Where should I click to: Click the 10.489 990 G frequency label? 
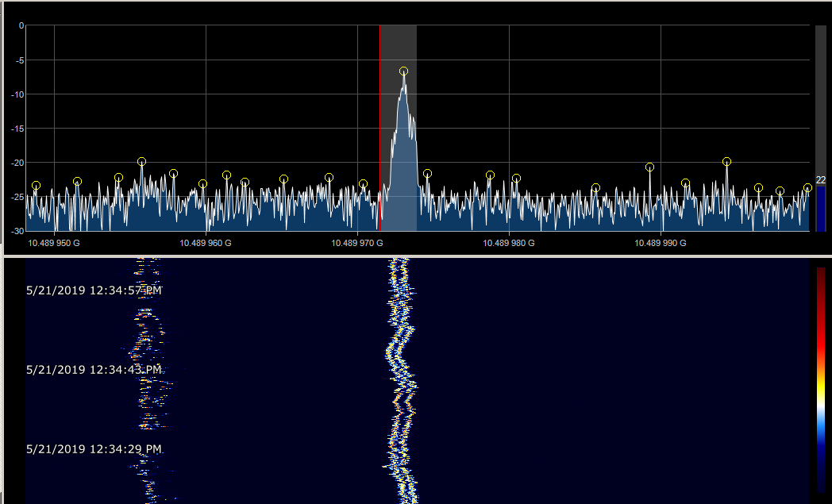(x=661, y=243)
